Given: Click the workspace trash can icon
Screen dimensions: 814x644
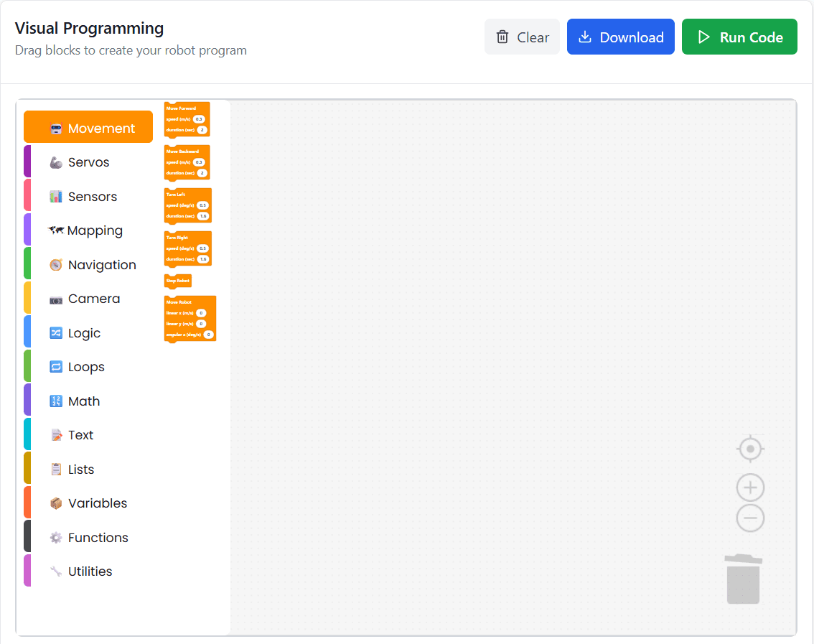Looking at the screenshot, I should click(743, 579).
